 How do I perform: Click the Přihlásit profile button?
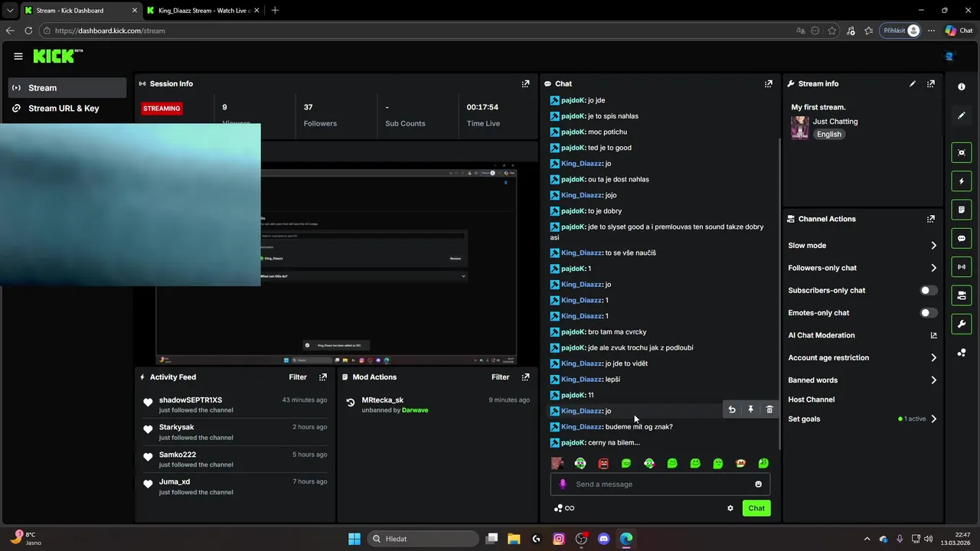pos(900,31)
